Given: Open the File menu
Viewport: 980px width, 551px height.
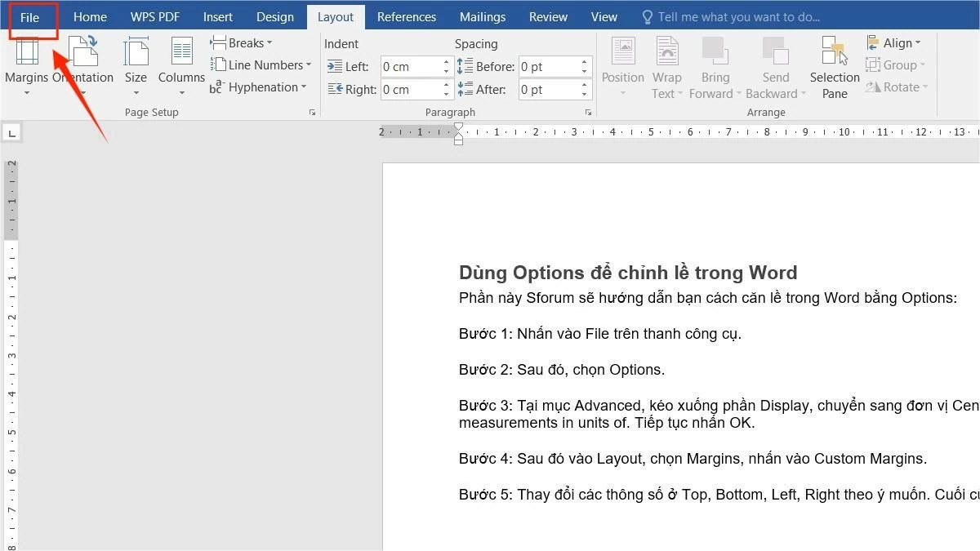Looking at the screenshot, I should point(29,16).
